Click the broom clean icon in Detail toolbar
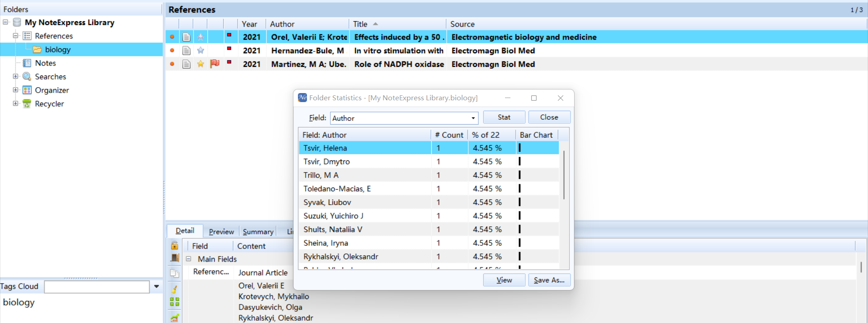The height and width of the screenshot is (323, 868). tap(175, 289)
